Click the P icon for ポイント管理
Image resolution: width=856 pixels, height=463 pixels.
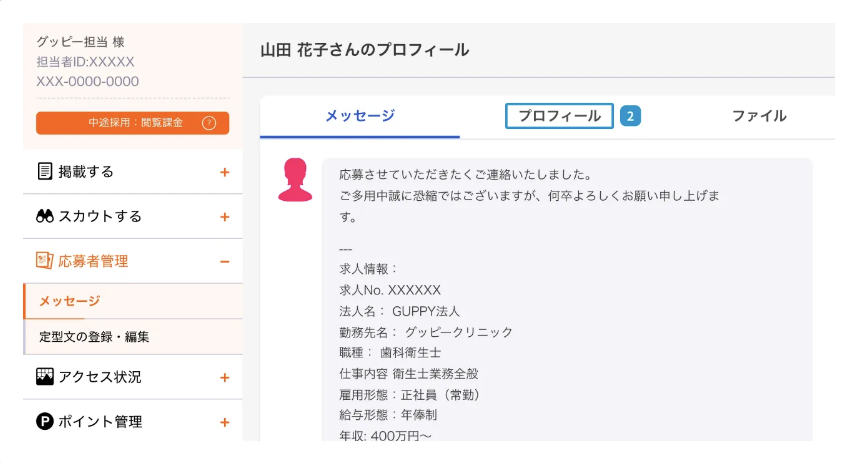click(x=45, y=422)
